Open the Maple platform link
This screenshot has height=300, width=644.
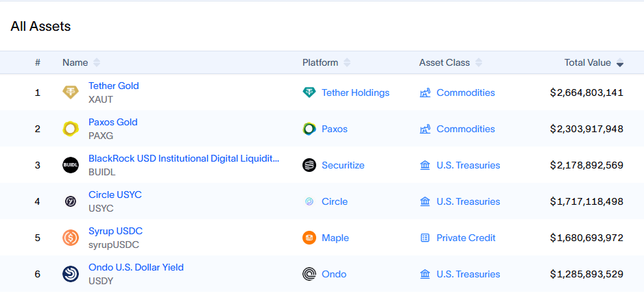335,238
